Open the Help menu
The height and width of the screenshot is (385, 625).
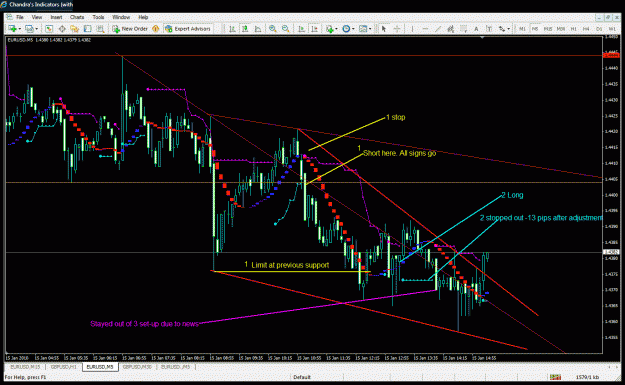click(143, 17)
